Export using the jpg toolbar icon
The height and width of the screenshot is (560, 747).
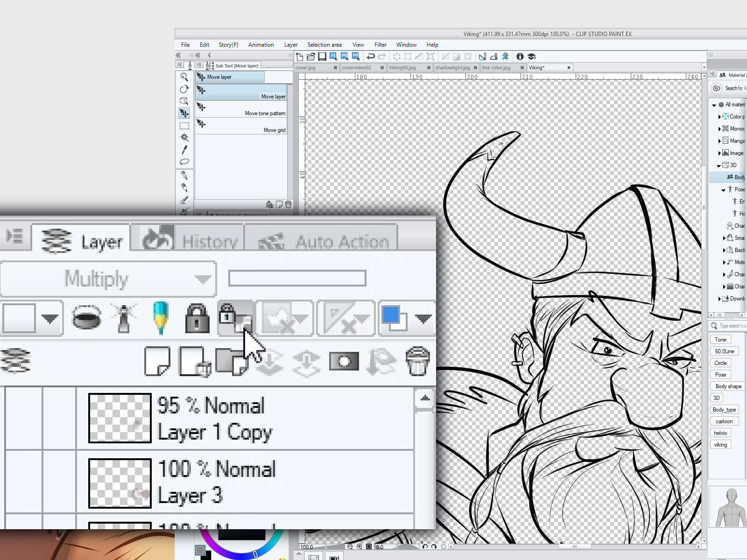(333, 56)
